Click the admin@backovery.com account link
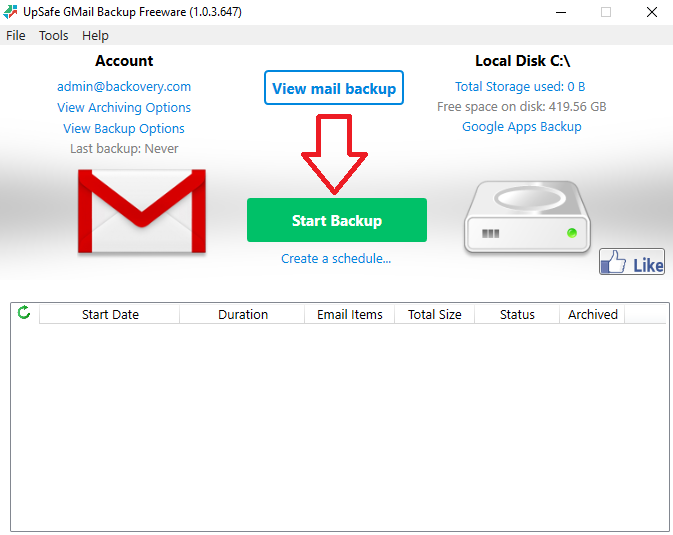The image size is (673, 535). (124, 87)
